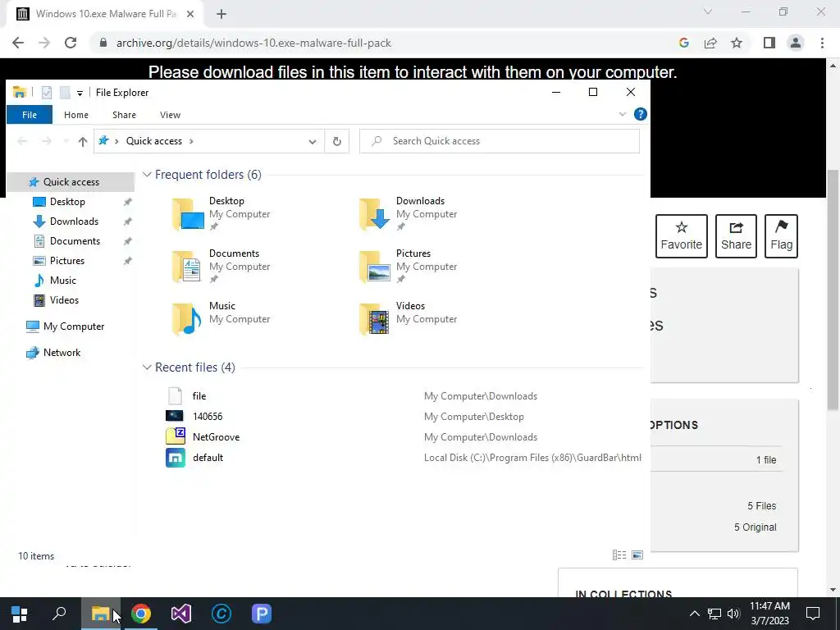The height and width of the screenshot is (630, 840).
Task: Close the Windows 10.exe Malware tab
Action: [190, 15]
